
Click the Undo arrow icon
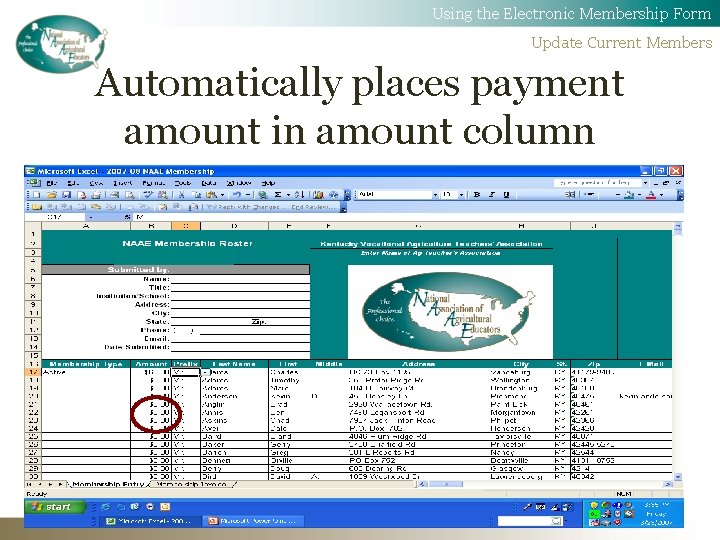coord(237,195)
